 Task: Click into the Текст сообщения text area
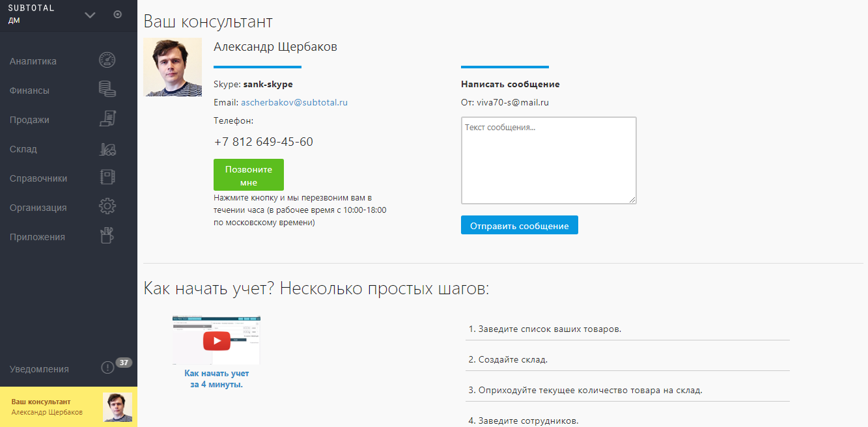point(548,160)
